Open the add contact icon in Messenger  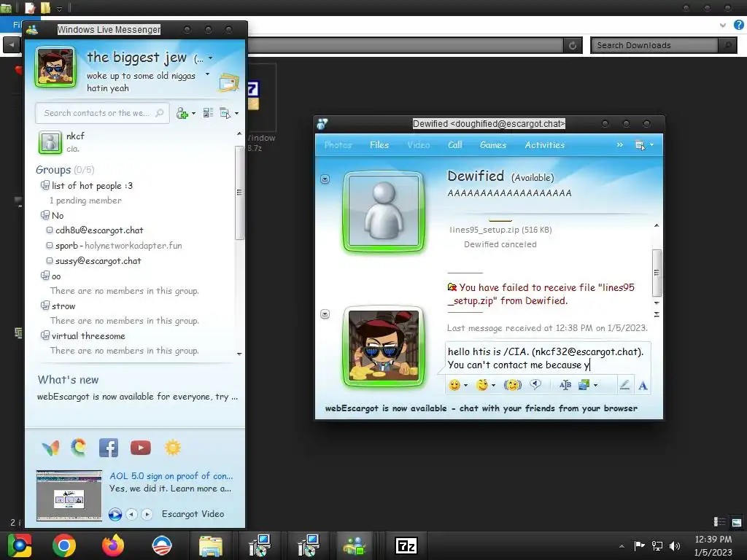coord(182,113)
